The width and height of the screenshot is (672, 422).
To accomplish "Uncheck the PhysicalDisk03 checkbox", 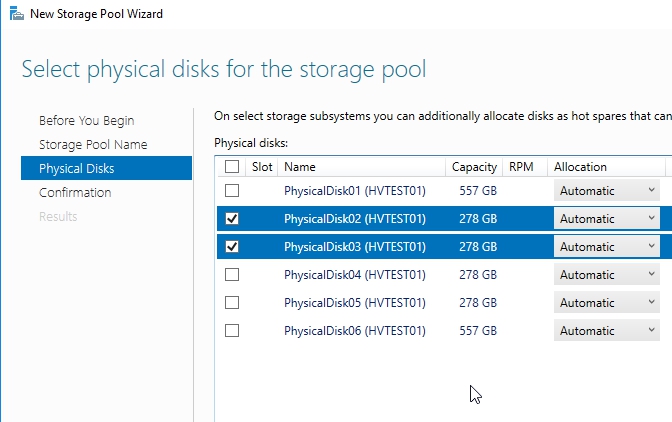I will pos(232,247).
